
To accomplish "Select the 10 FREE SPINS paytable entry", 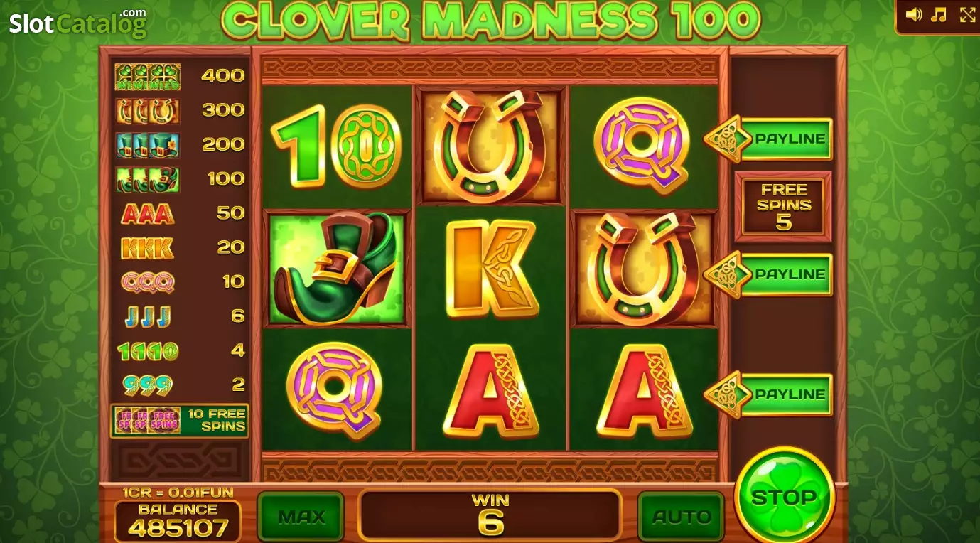I will [180, 420].
